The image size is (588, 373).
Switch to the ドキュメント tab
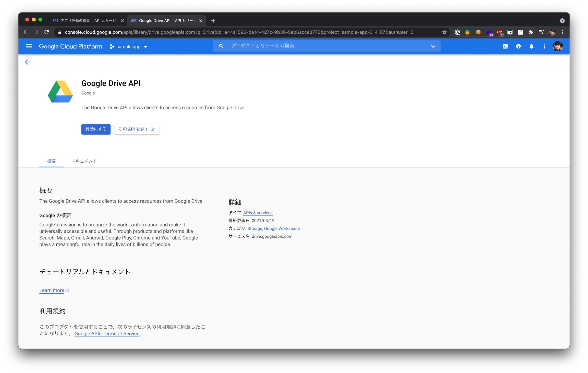tap(84, 161)
